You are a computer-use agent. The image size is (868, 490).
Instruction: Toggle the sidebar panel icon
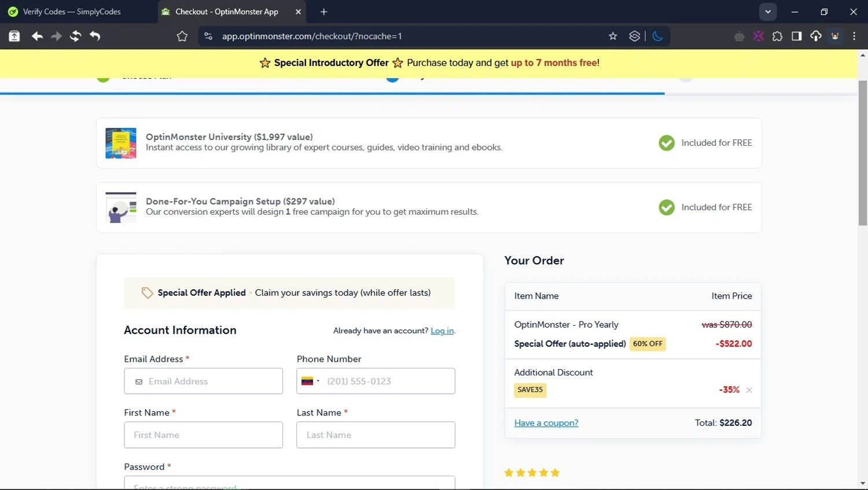(x=797, y=36)
